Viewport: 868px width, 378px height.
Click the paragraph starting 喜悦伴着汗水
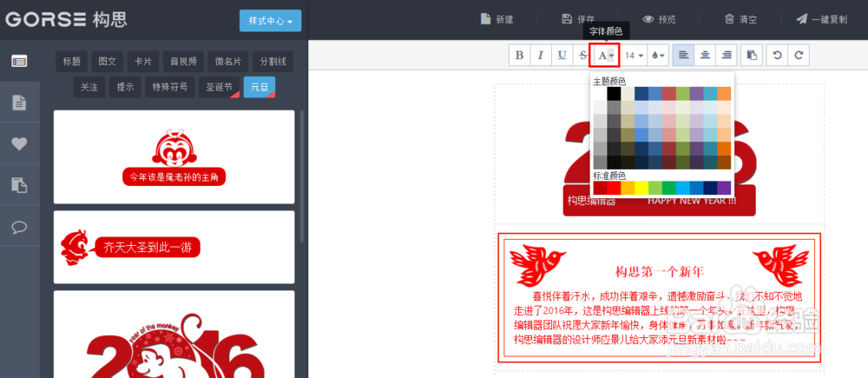tap(658, 317)
